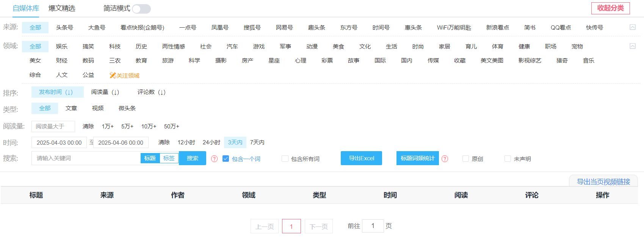
Task: Choose 两性情感 domain
Action: (x=173, y=46)
